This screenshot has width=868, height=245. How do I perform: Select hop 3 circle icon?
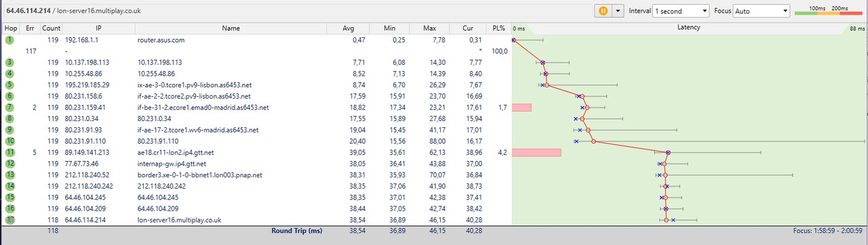(x=9, y=62)
